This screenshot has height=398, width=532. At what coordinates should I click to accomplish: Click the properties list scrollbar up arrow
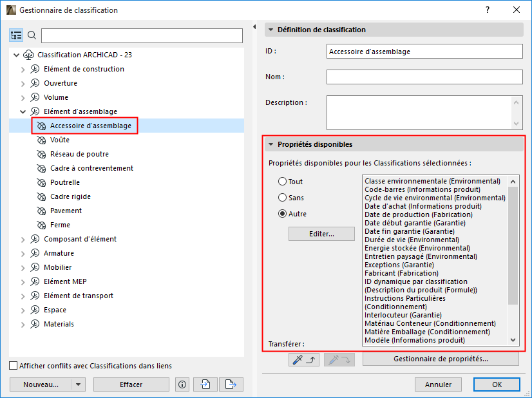(513, 182)
